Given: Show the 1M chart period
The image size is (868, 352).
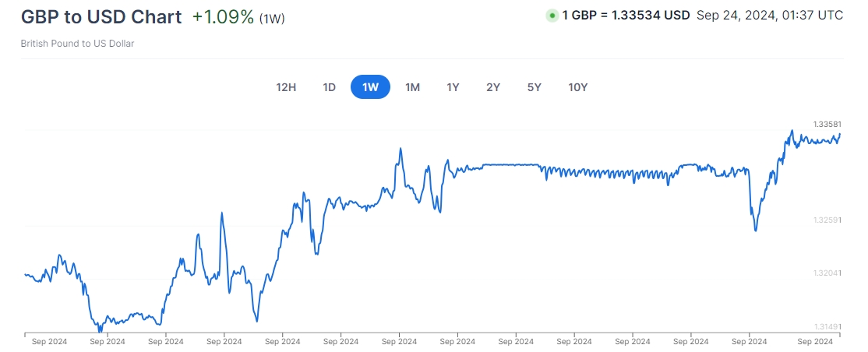Looking at the screenshot, I should pyautogui.click(x=412, y=87).
